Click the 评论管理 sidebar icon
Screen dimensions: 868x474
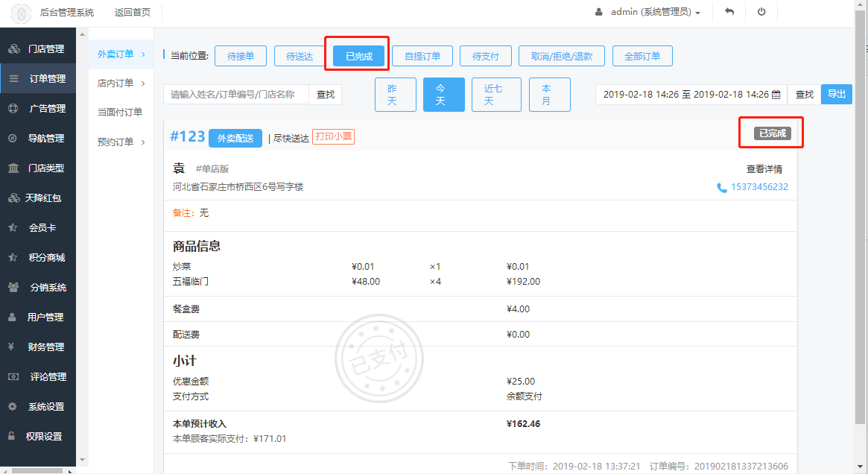pyautogui.click(x=13, y=376)
